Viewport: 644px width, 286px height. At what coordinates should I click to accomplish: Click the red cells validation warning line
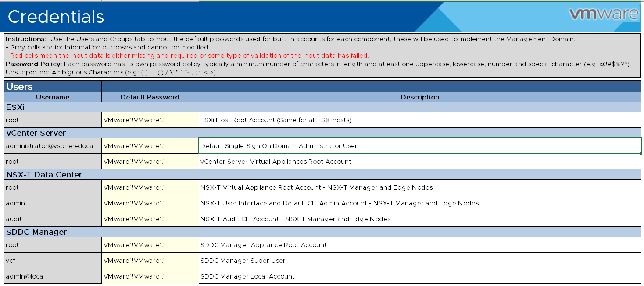[x=187, y=56]
